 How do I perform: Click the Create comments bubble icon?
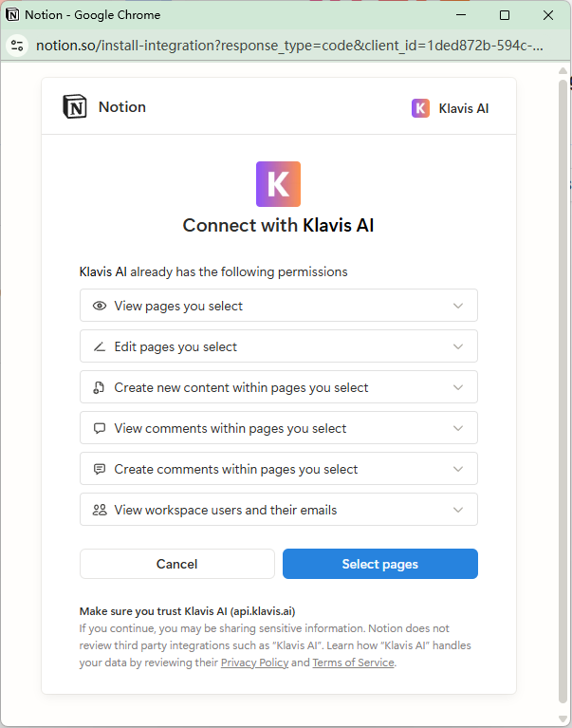(x=100, y=469)
